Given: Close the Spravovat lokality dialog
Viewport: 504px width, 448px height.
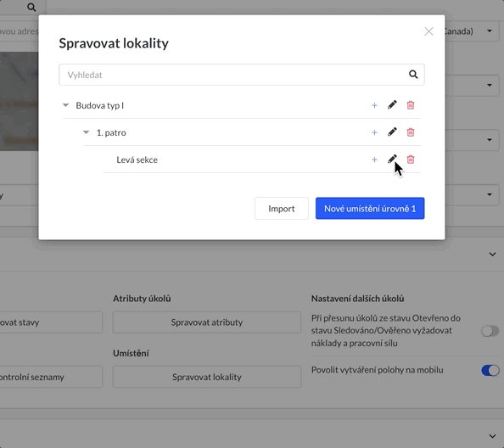Looking at the screenshot, I should [x=428, y=31].
